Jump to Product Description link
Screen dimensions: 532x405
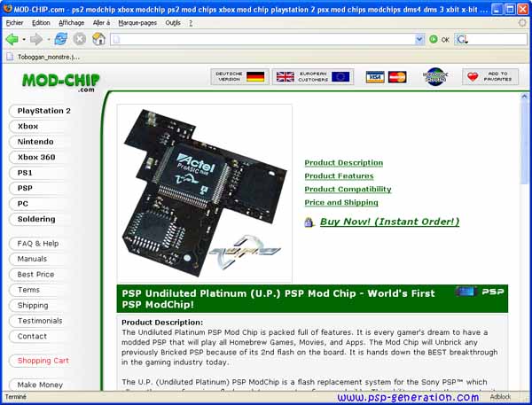344,163
